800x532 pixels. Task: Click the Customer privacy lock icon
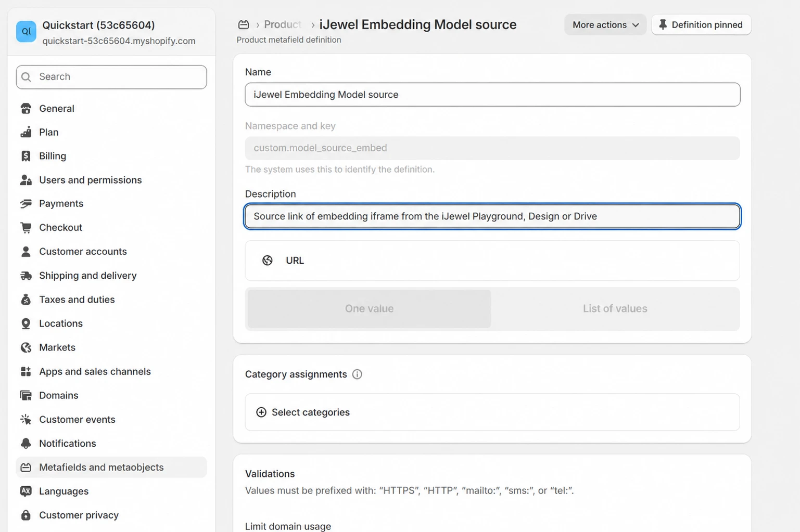point(26,515)
